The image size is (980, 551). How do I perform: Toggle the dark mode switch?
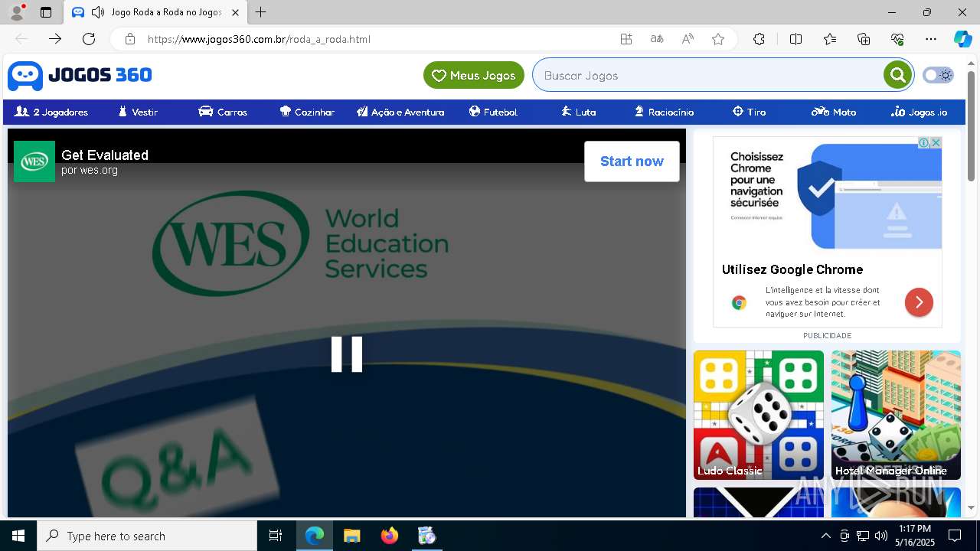tap(938, 75)
